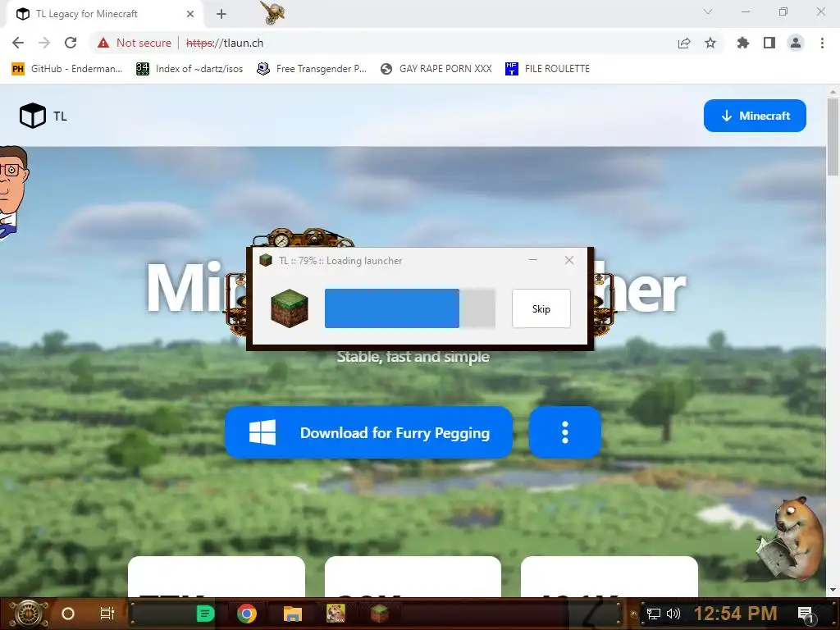
Task: Click the page vertical scrollbar thumb
Action: (x=833, y=137)
